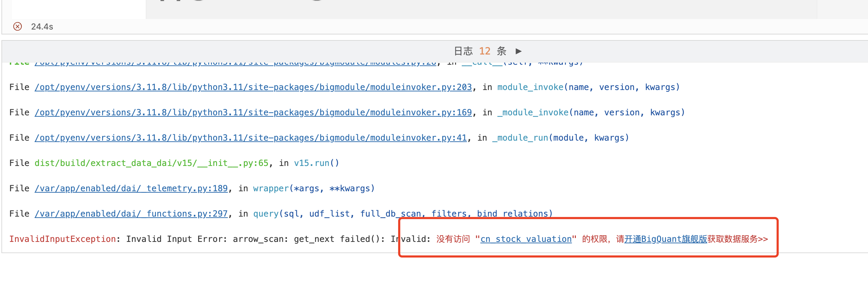Viewport: 868px width, 308px height.
Task: Follow the 开通BigQuant旗舰版 upgrade link
Action: tap(666, 239)
